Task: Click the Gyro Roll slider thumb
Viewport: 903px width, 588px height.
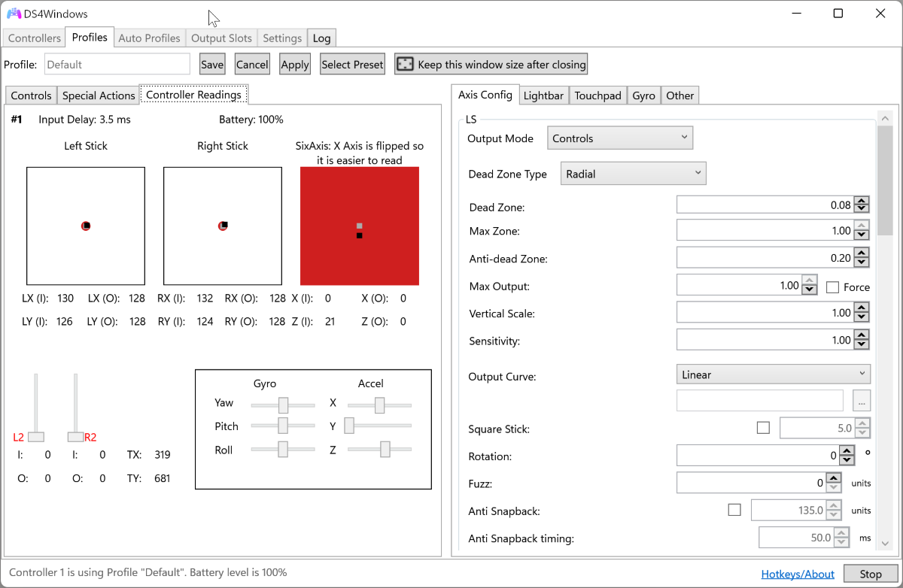Action: tap(283, 450)
